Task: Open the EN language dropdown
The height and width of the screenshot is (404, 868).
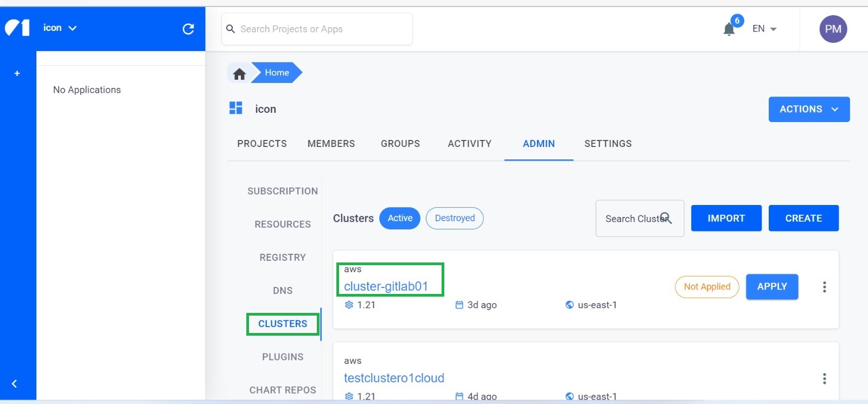Action: click(x=764, y=29)
